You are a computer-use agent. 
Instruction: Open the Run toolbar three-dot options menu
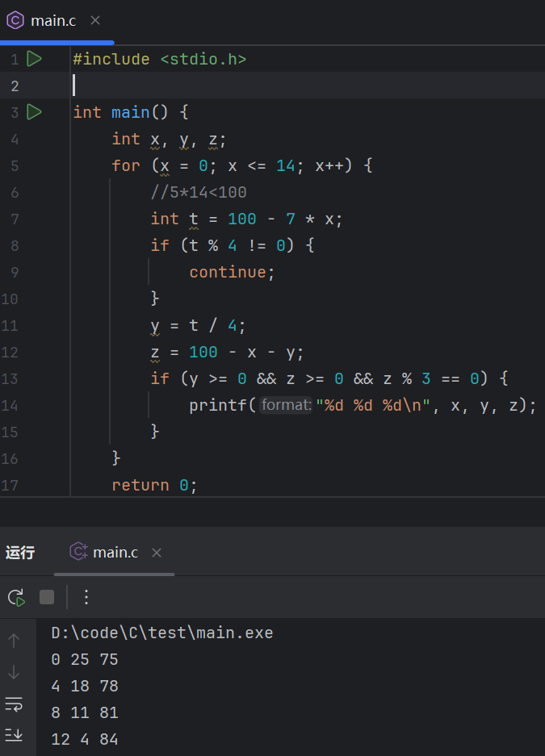(x=86, y=597)
